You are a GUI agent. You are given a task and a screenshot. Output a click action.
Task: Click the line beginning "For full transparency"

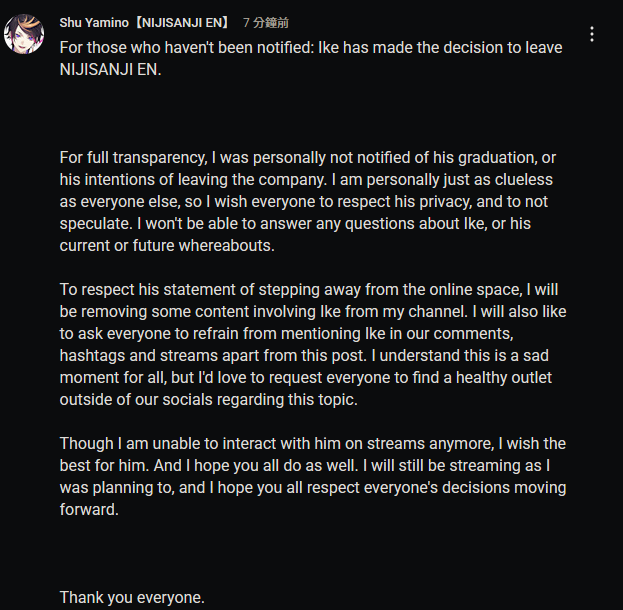pyautogui.click(x=308, y=158)
